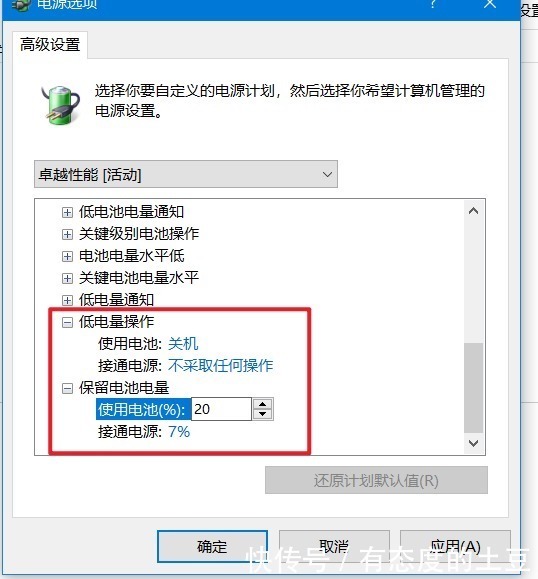Increase battery percentage with up spinner arrow
The height and width of the screenshot is (579, 538).
coord(263,404)
